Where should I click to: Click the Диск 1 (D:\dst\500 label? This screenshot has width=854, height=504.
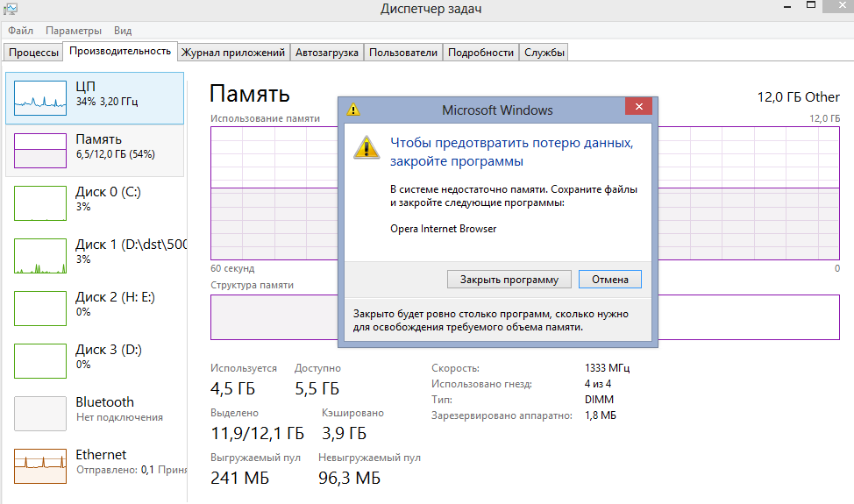132,245
